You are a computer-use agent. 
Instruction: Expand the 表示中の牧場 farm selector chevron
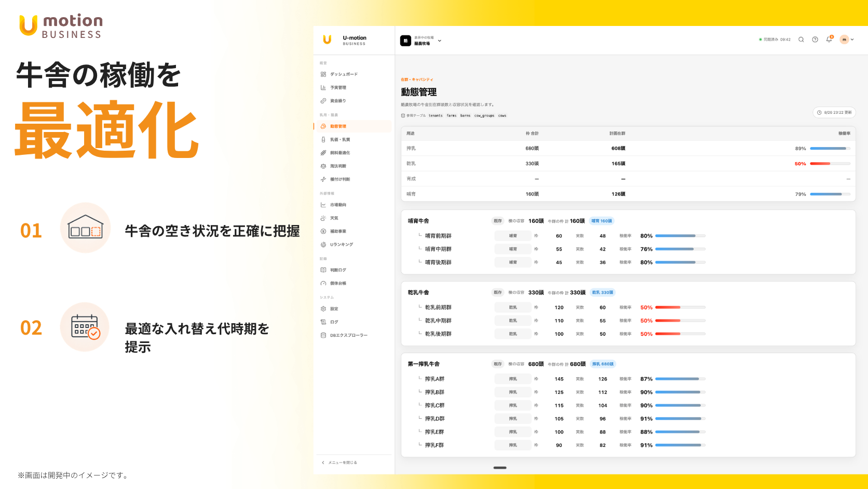click(440, 41)
